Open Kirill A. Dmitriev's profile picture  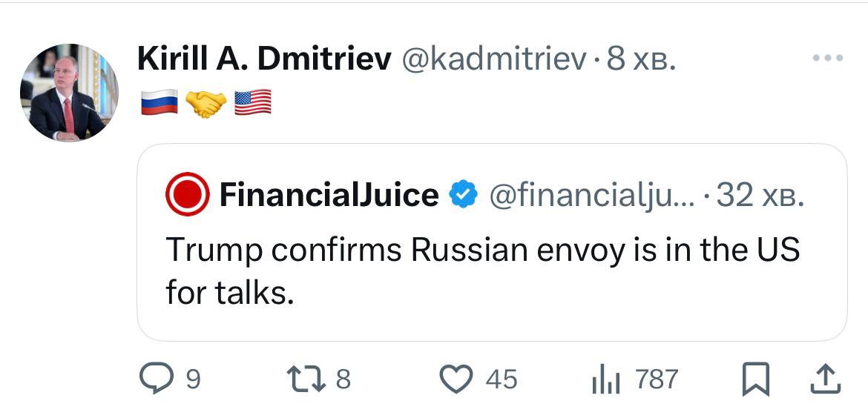click(x=69, y=93)
